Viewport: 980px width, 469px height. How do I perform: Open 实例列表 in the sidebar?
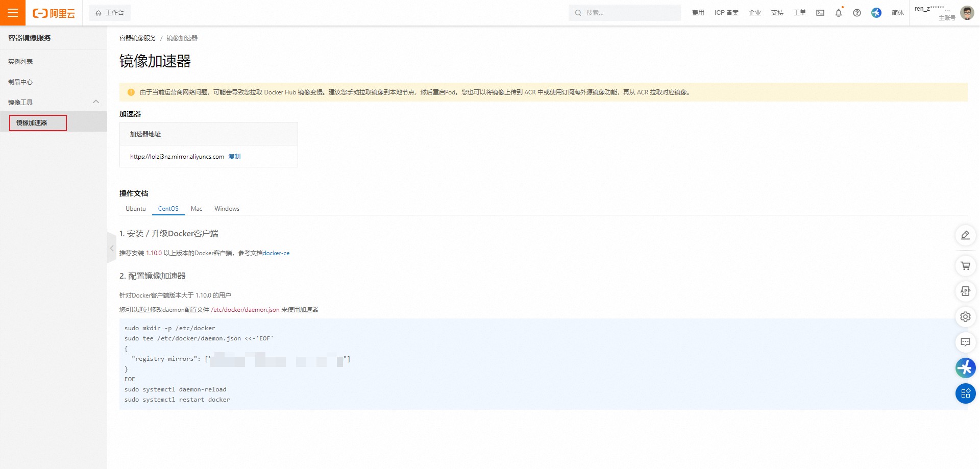click(x=20, y=62)
